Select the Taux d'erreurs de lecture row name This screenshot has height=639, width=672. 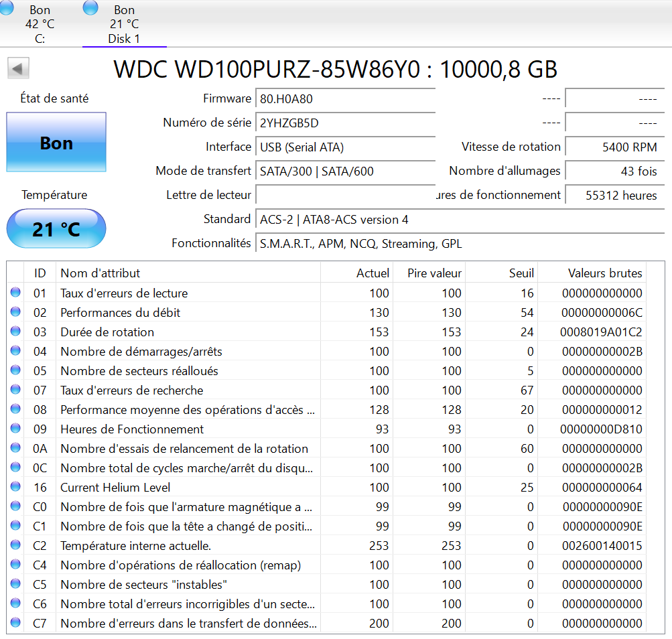[x=124, y=293]
